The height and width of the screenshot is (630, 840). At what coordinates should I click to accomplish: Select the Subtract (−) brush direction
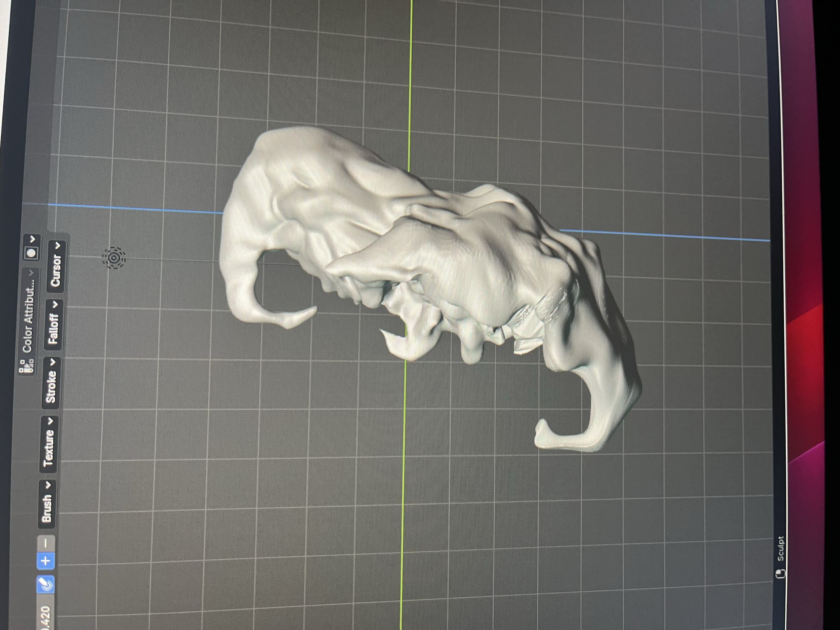(46, 543)
